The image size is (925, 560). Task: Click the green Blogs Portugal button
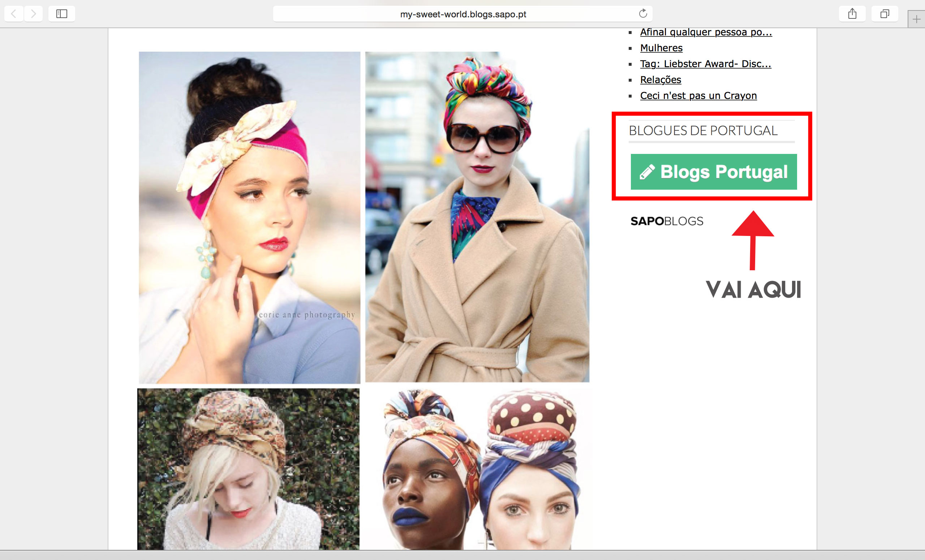pyautogui.click(x=723, y=172)
